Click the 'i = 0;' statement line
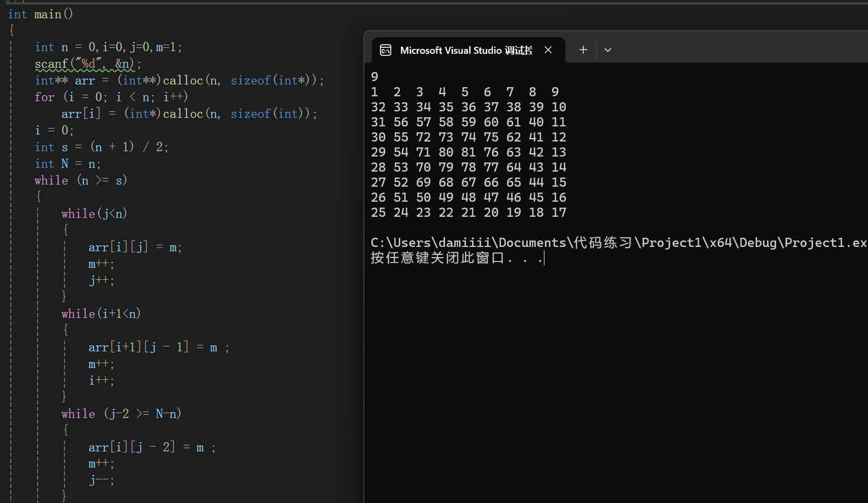The image size is (868, 503). [x=54, y=131]
